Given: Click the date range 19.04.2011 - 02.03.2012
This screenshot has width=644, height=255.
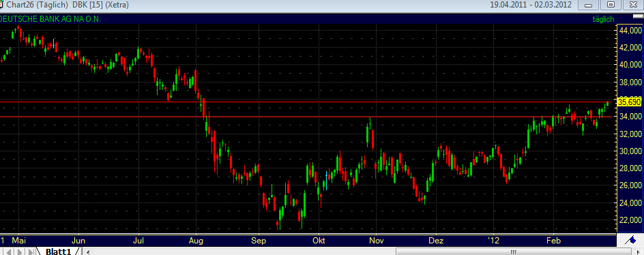Looking at the screenshot, I should click(531, 5).
